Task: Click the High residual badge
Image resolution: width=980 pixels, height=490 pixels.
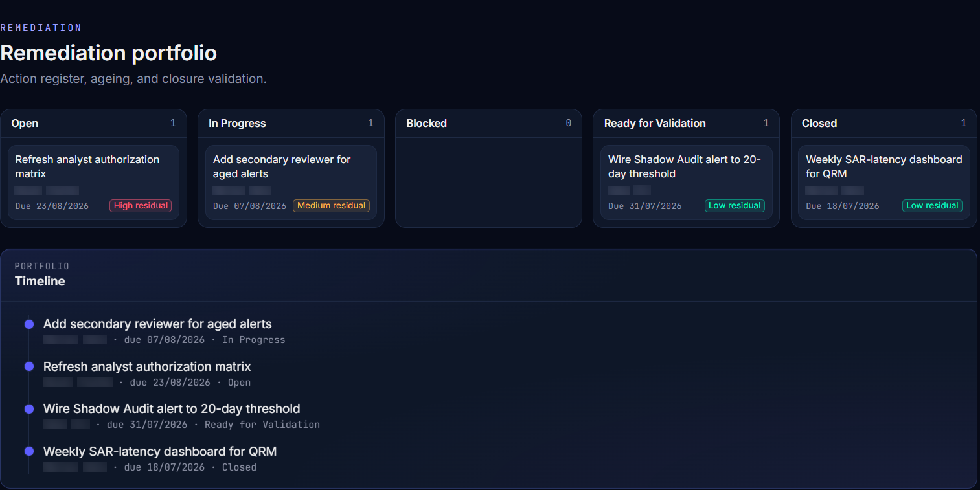Action: tap(141, 206)
